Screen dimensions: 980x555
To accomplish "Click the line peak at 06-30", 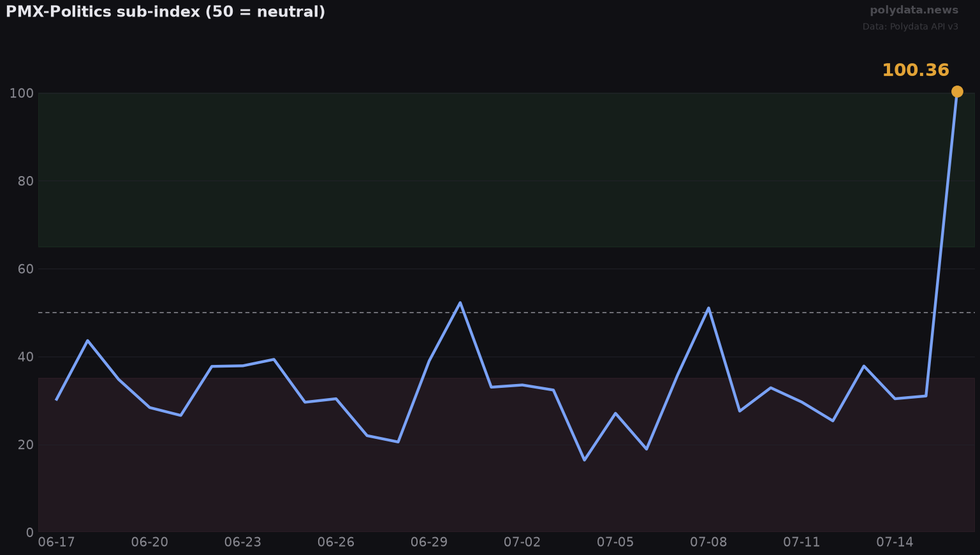I will coord(460,303).
